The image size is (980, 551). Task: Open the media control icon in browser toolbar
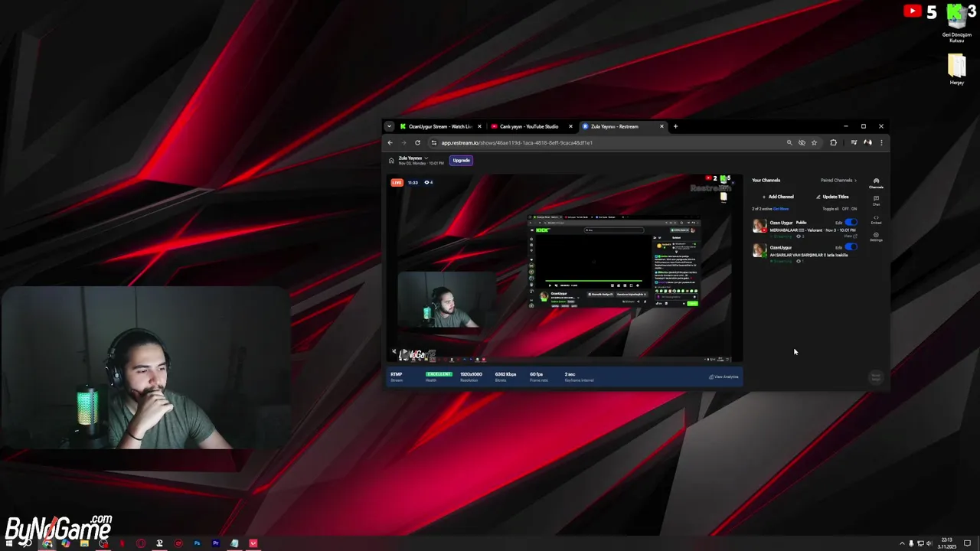coord(854,142)
